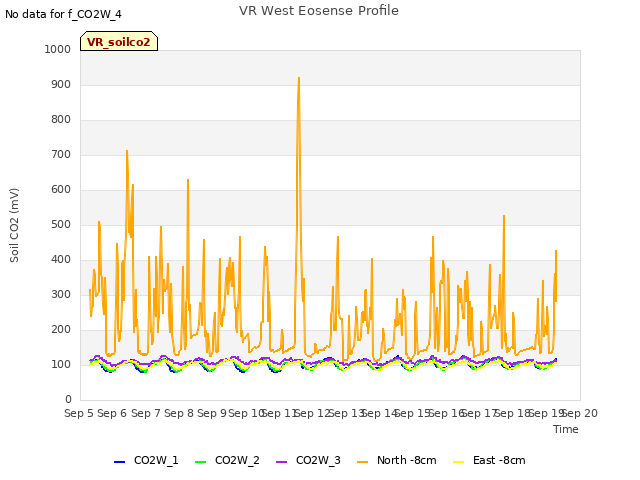Toggle the East -8cm legend entry
Image resolution: width=640 pixels, height=480 pixels.
tap(489, 460)
